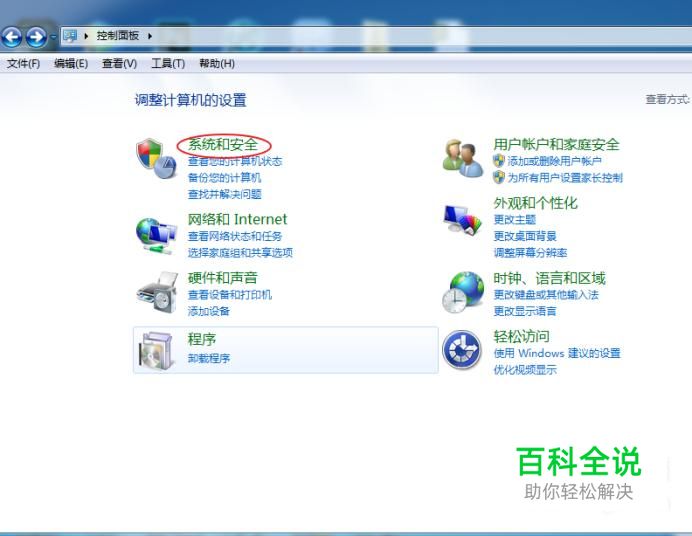Open the 系统和安全 category
This screenshot has height=536, width=692.
(223, 144)
